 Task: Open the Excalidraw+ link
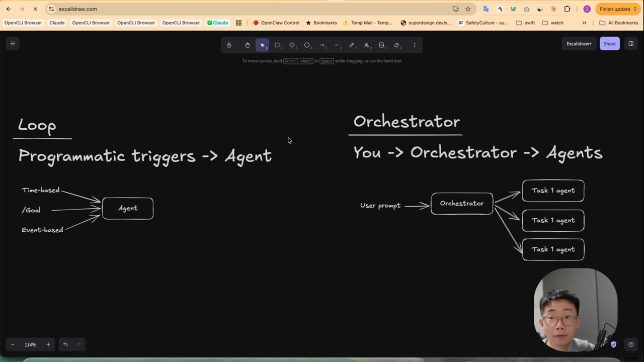tap(579, 44)
